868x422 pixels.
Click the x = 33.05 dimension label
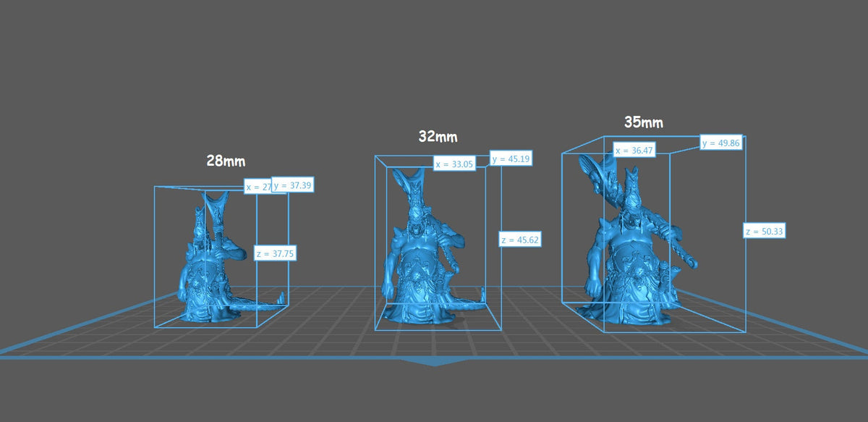coord(454,164)
